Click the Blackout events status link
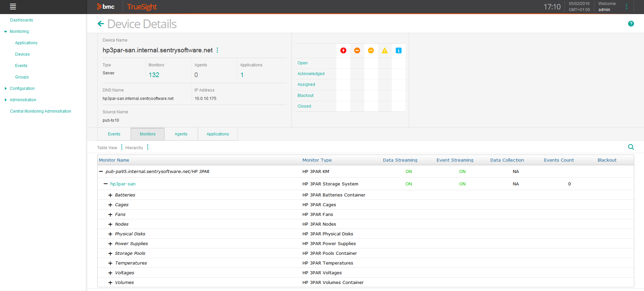The height and width of the screenshot is (291, 644). coord(306,96)
